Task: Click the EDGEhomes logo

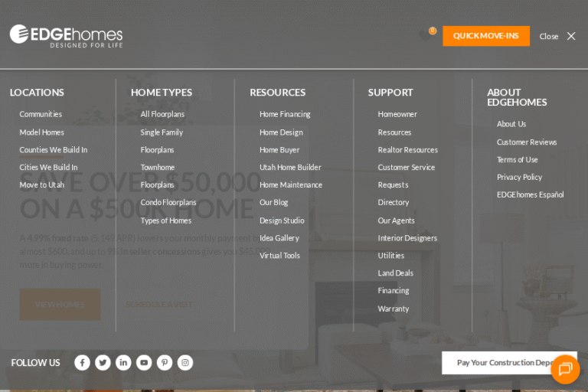Action: 66,36
